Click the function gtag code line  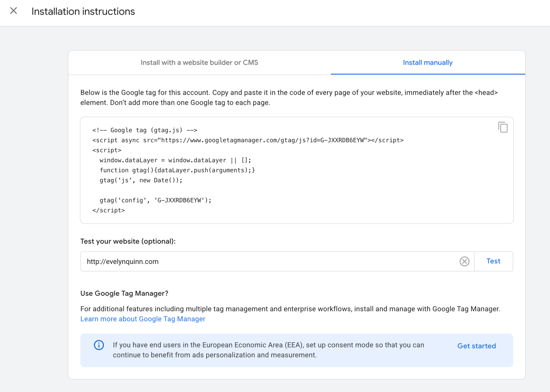(x=177, y=170)
